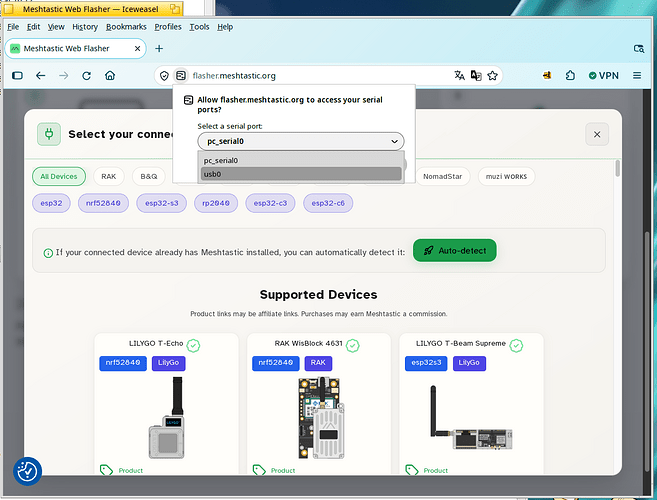Viewport: 657px width, 500px height.
Task: Click verified checkmark beside LILYGO T-Beam Supreme
Action: pos(516,346)
